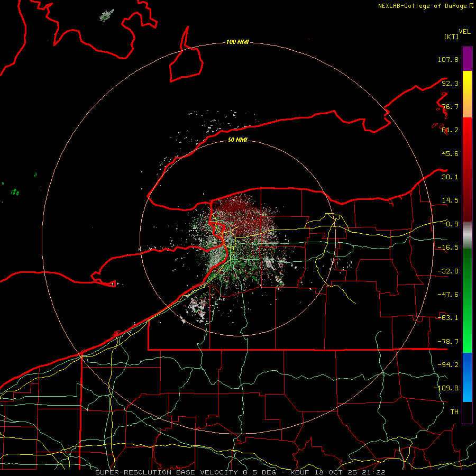Pick the yellow-orange segment of the color bar
The height and width of the screenshot is (476, 476).
(x=467, y=94)
